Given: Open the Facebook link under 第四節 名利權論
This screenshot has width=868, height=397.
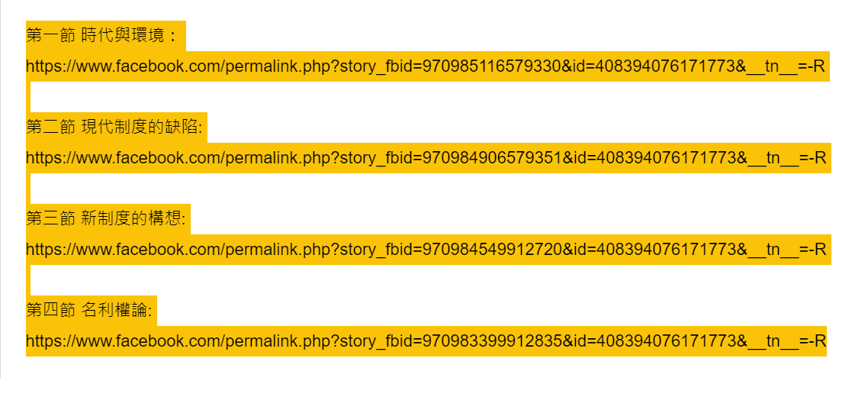Looking at the screenshot, I should [x=426, y=341].
